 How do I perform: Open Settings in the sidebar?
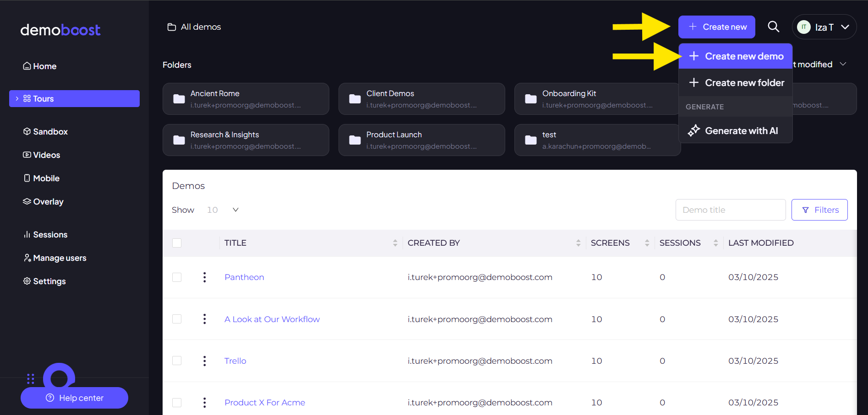click(x=44, y=281)
